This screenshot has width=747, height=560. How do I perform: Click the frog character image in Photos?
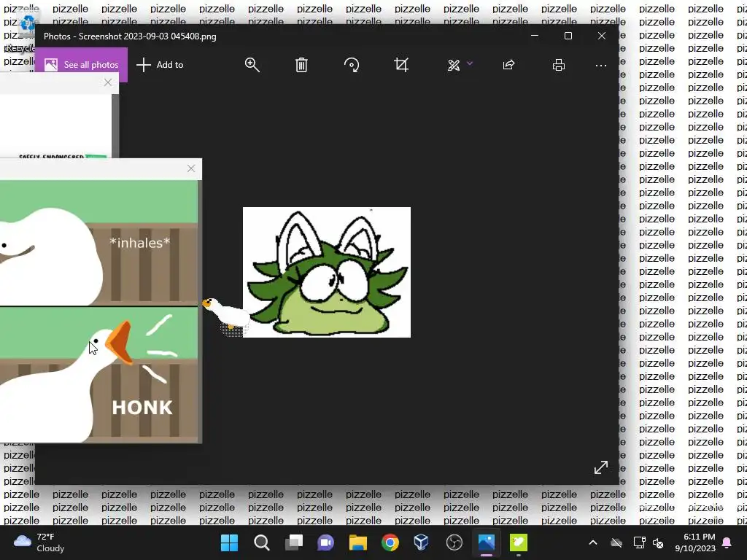click(327, 273)
